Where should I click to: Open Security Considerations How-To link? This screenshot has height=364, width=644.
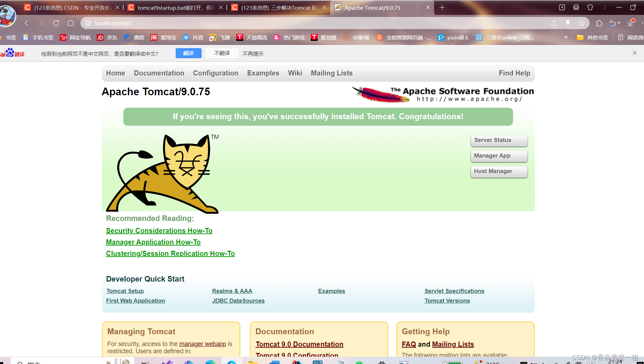click(x=159, y=230)
